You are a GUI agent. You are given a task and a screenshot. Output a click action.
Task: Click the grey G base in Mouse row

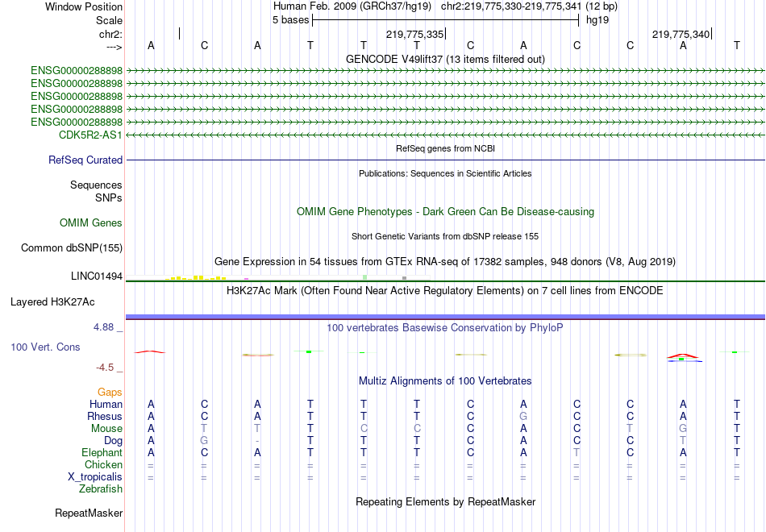(683, 429)
